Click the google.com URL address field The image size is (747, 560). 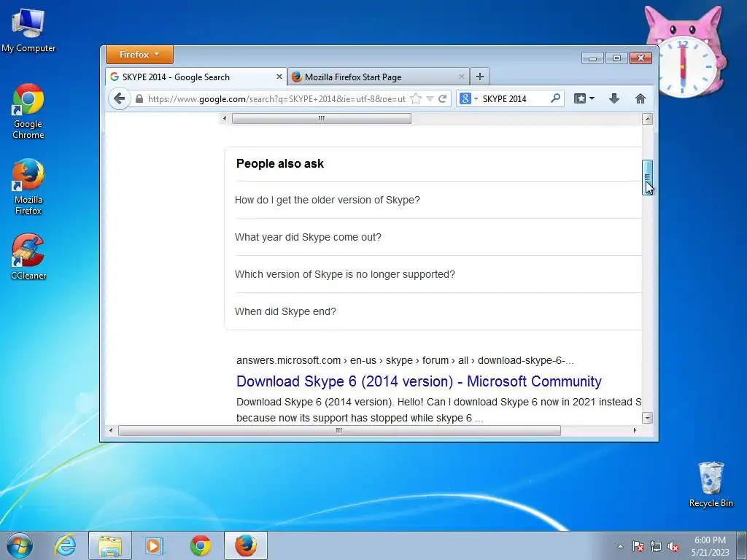coord(276,98)
